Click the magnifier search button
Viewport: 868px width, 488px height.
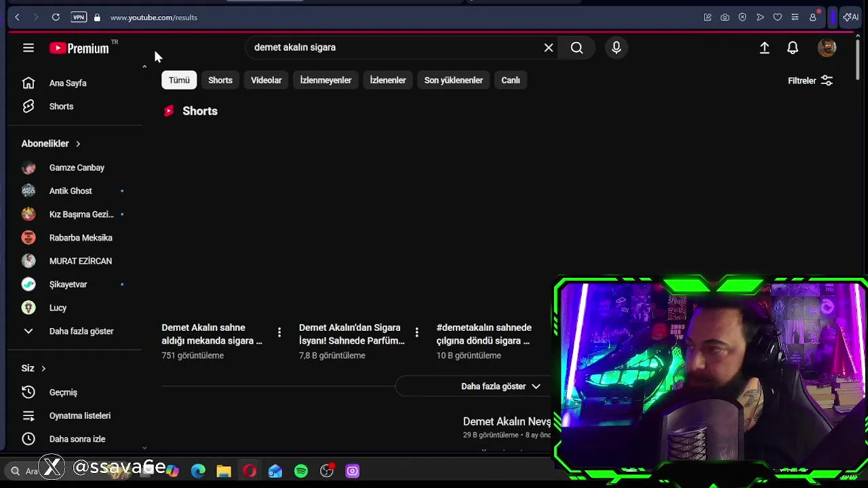click(x=577, y=47)
